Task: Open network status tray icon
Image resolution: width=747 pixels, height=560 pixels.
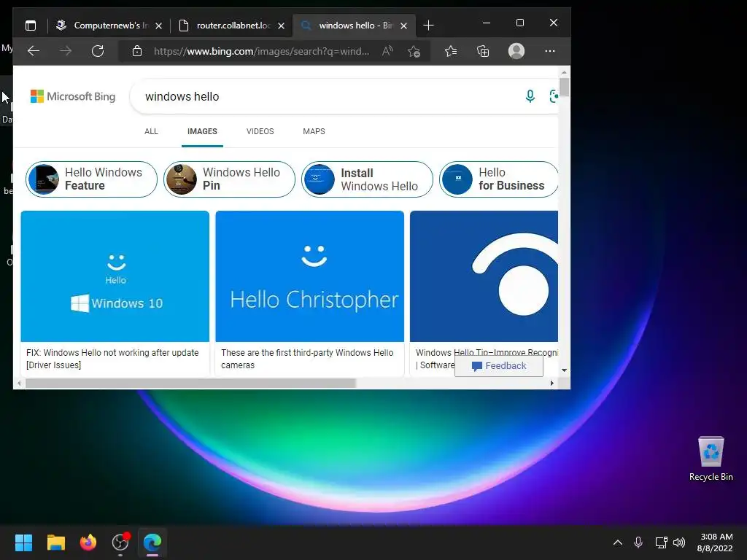Action: click(661, 542)
